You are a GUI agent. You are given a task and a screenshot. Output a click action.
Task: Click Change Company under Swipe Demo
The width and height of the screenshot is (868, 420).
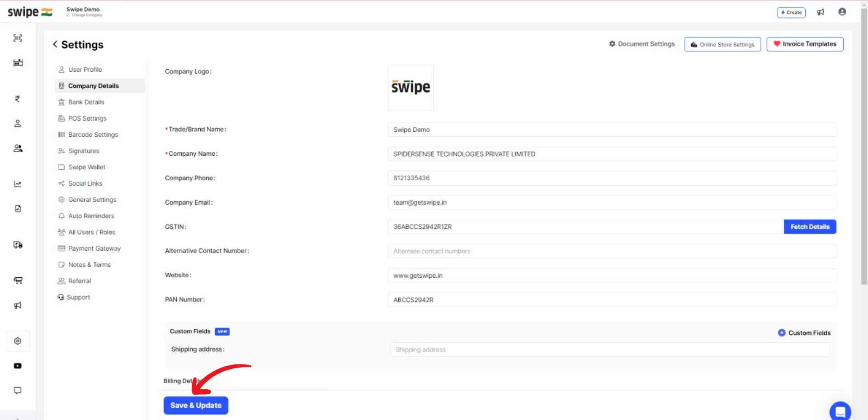[85, 15]
